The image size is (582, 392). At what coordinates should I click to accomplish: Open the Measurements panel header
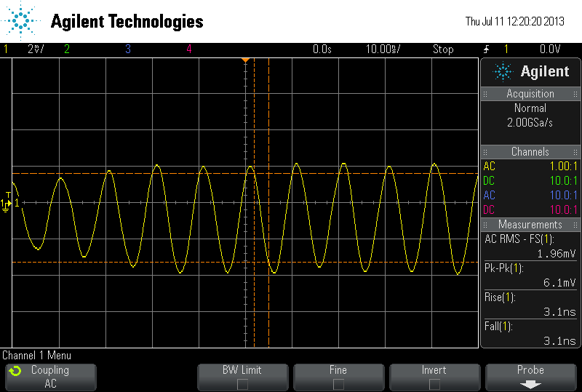point(530,225)
